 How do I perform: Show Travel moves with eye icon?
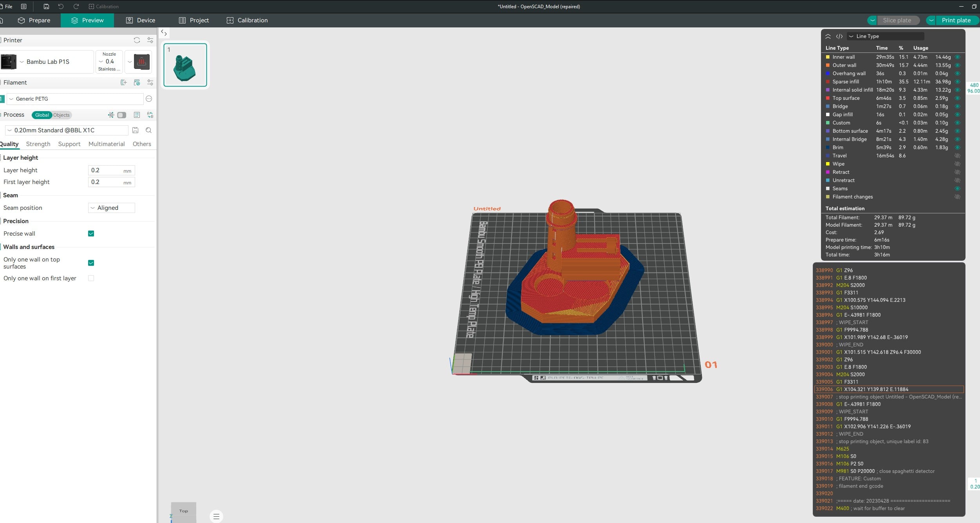pyautogui.click(x=957, y=155)
